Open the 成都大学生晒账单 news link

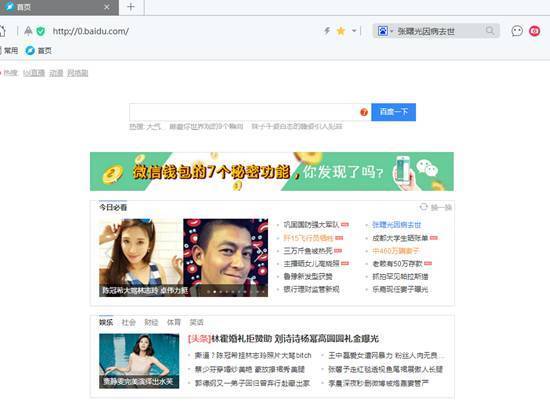coord(400,238)
